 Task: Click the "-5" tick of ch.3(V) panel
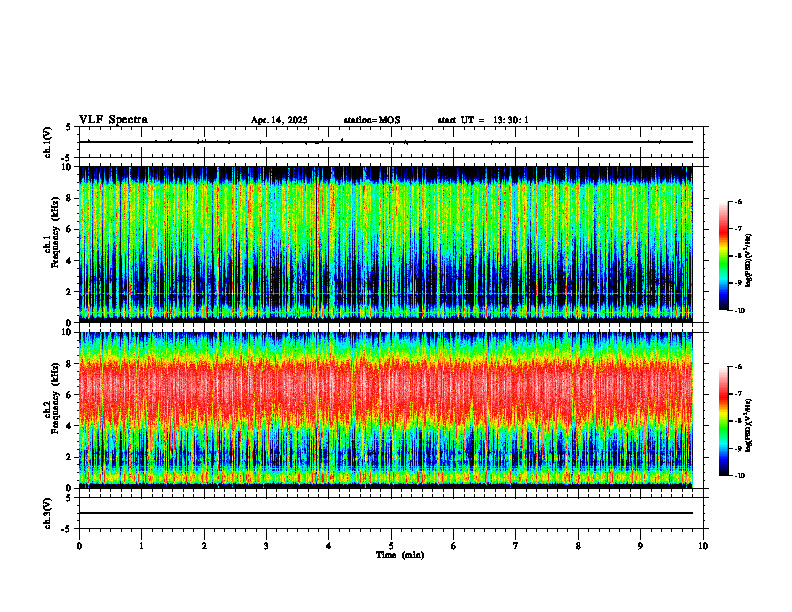(68, 529)
